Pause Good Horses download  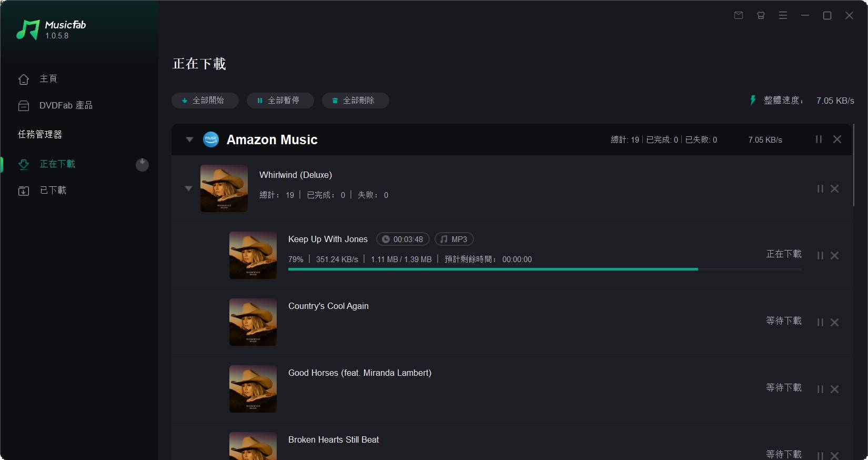click(820, 389)
